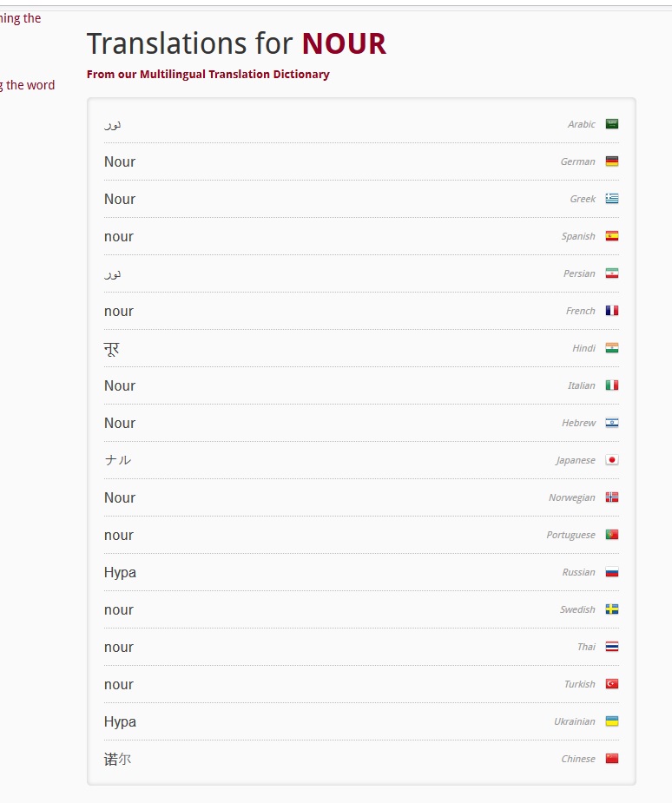Click the Greek flag icon
Image resolution: width=672 pixels, height=803 pixels.
pos(612,199)
